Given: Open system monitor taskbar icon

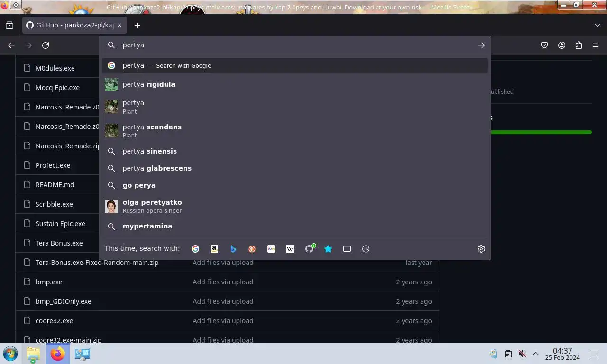Looking at the screenshot, I should coord(82,354).
